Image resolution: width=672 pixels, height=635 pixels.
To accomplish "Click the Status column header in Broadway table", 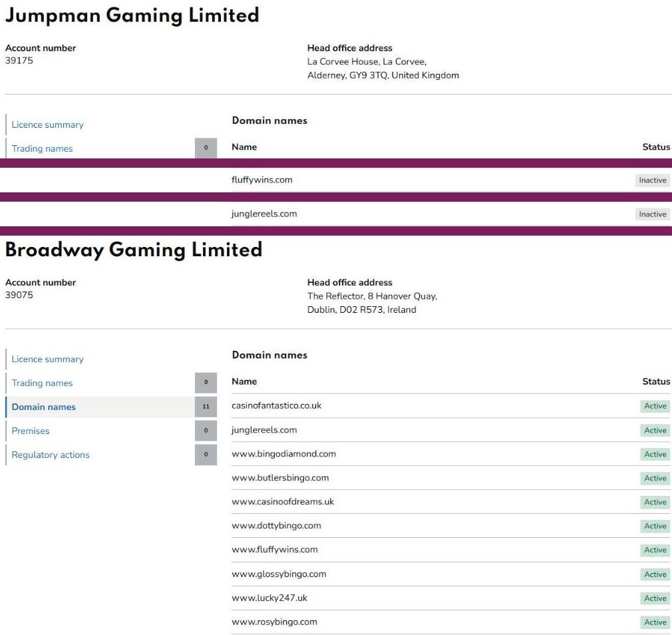I will 656,381.
